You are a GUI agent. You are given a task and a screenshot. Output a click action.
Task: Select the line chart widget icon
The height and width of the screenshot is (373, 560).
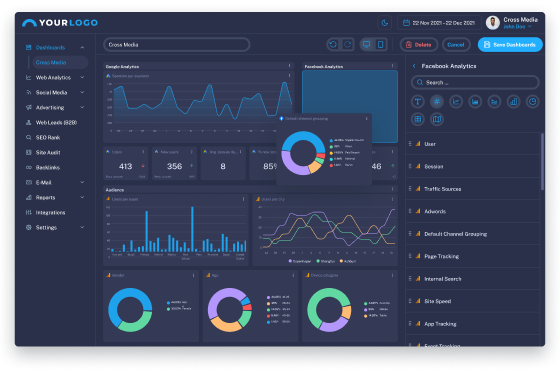tap(456, 102)
